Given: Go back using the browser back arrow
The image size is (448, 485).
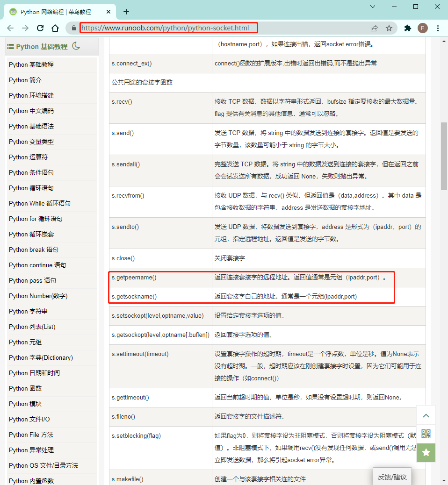Looking at the screenshot, I should [10, 28].
